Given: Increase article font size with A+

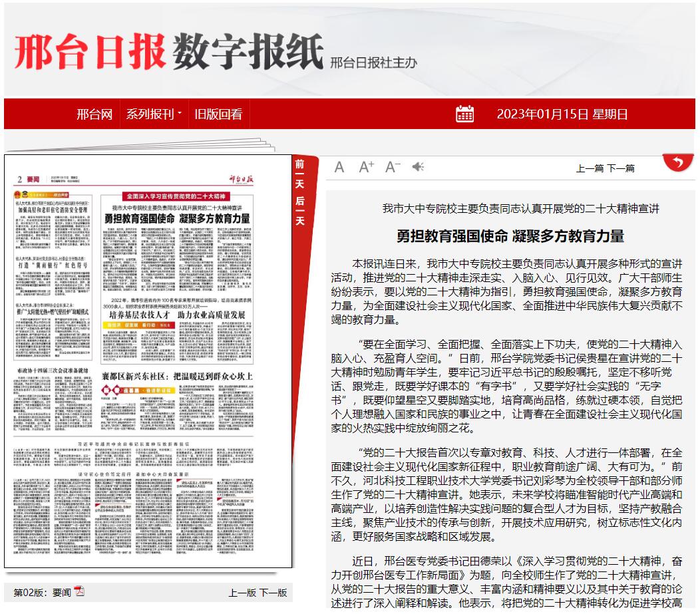Looking at the screenshot, I should (x=367, y=168).
